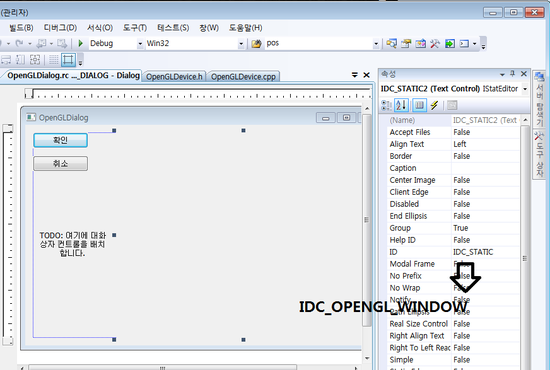Click editor scroll down arrow
550x370 pixels.
(367, 358)
